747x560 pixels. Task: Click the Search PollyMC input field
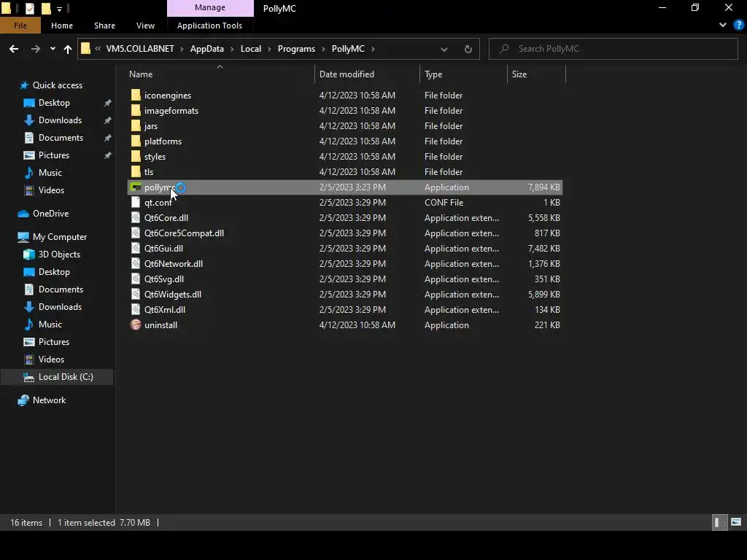(613, 49)
